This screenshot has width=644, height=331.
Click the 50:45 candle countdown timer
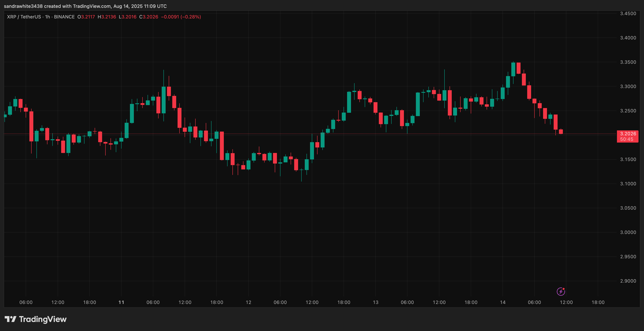627,139
